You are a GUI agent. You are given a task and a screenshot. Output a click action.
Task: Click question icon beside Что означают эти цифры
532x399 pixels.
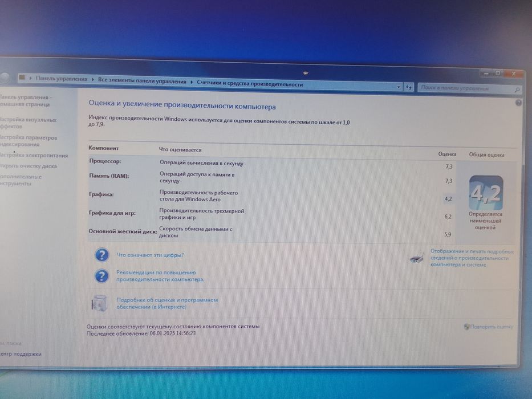pyautogui.click(x=102, y=255)
